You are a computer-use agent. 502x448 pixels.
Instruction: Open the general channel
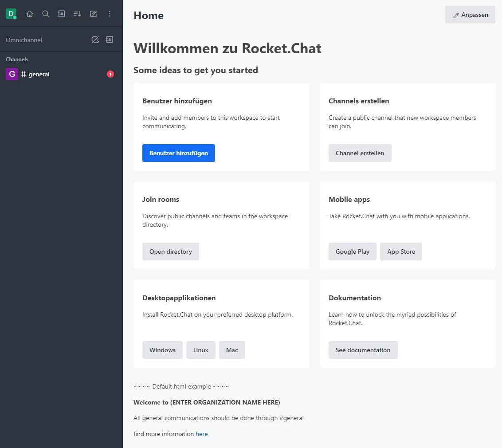coord(39,74)
